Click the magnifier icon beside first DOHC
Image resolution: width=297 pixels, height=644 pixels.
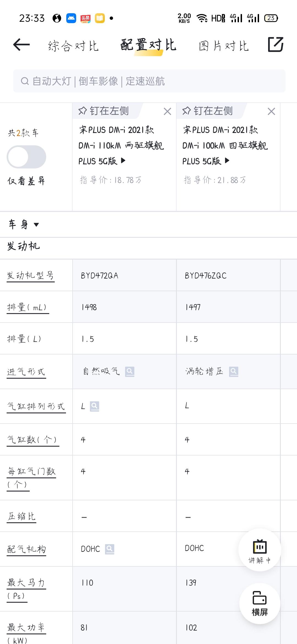point(109,549)
